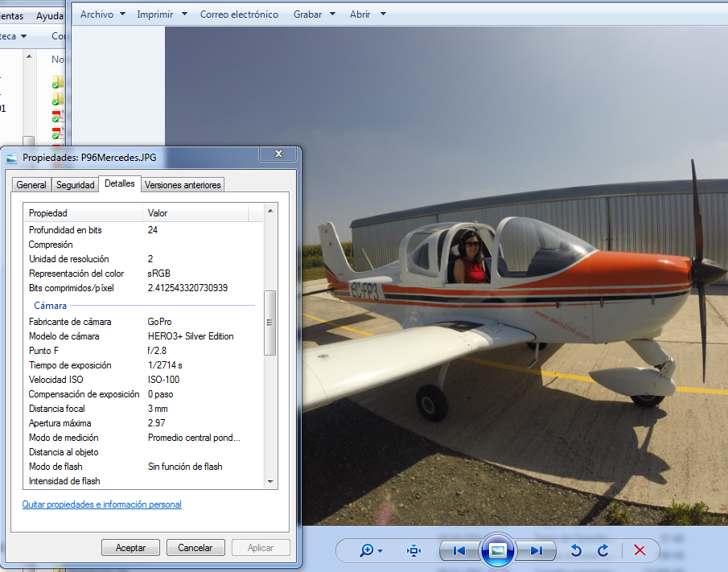Rotate the photo clockwise

click(x=603, y=550)
